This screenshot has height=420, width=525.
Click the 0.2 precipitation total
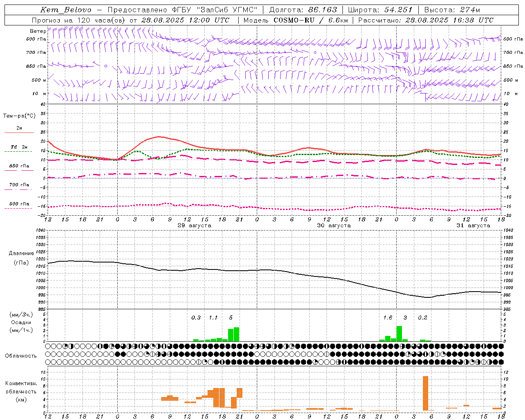tap(422, 318)
